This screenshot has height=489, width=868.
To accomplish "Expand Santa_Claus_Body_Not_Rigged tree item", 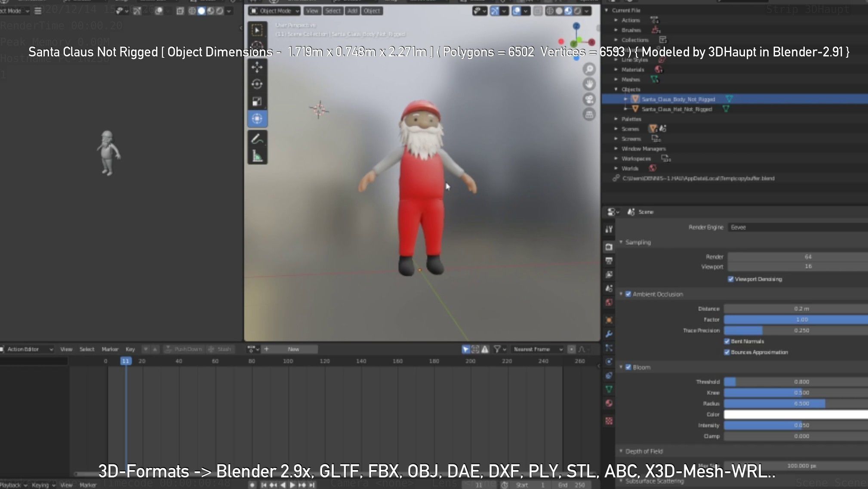I will [x=626, y=99].
